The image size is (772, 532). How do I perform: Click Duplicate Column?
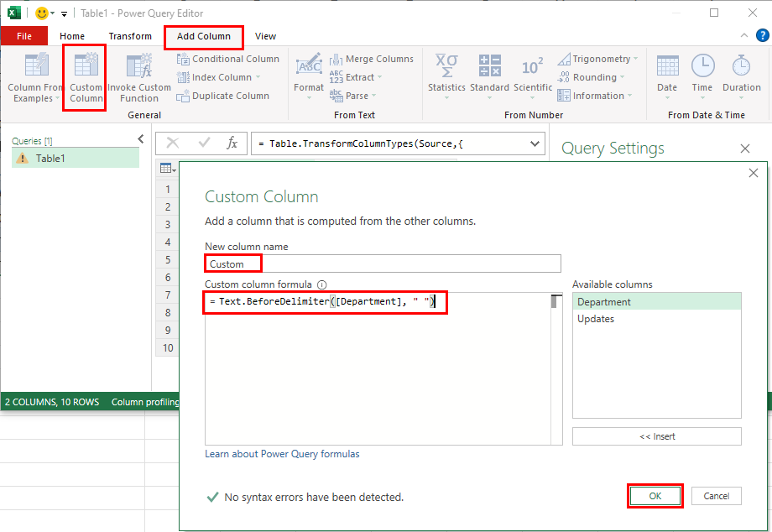tap(222, 96)
